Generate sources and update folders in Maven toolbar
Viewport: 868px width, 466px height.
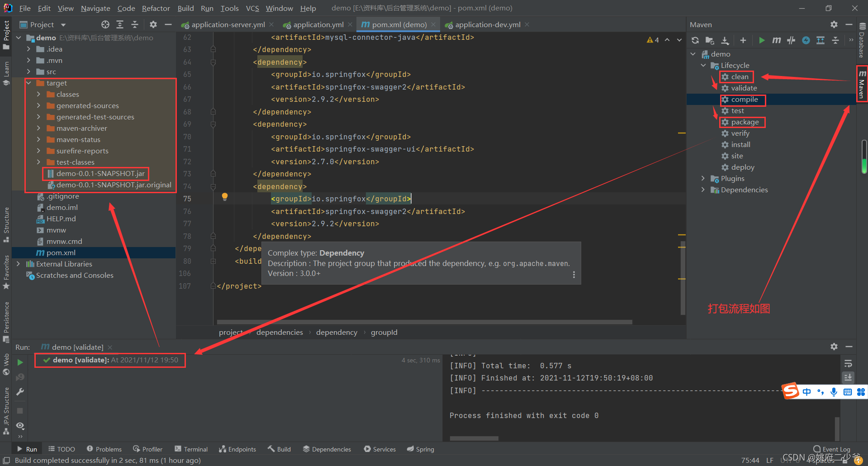pos(710,40)
